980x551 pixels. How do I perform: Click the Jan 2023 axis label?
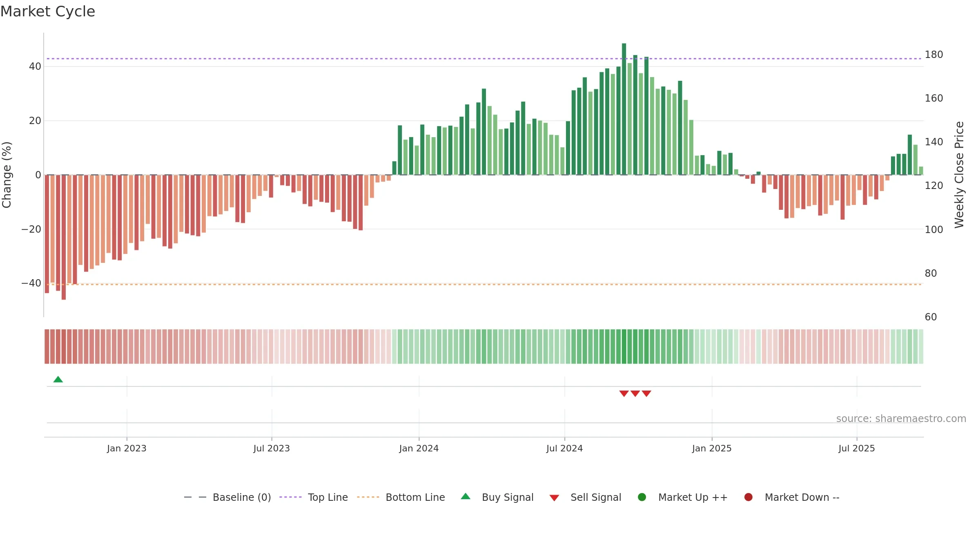click(x=127, y=449)
